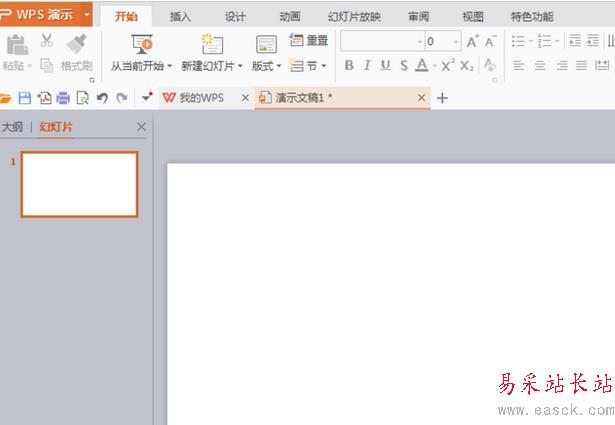Select slide 1 thumbnail
The height and width of the screenshot is (425, 615).
pyautogui.click(x=80, y=184)
